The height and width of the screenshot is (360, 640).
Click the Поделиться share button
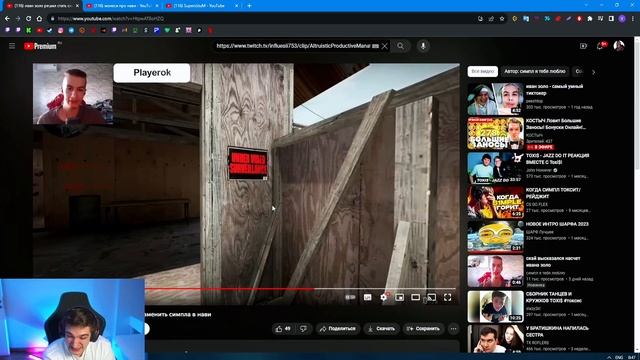coord(337,329)
